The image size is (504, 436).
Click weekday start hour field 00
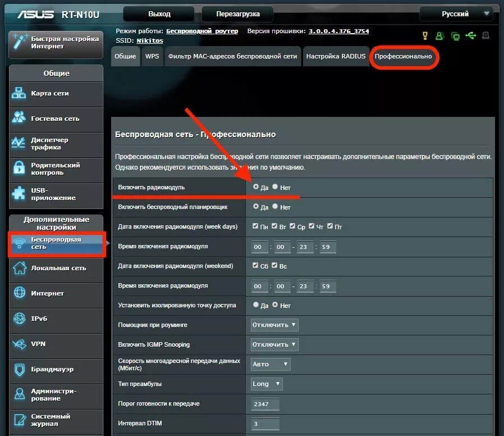pos(259,247)
